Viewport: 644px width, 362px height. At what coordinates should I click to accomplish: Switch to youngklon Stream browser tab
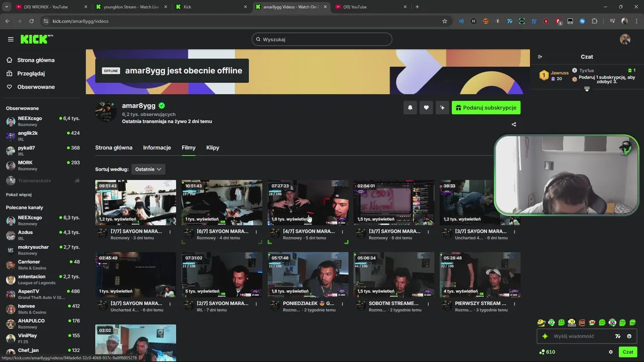(x=131, y=7)
